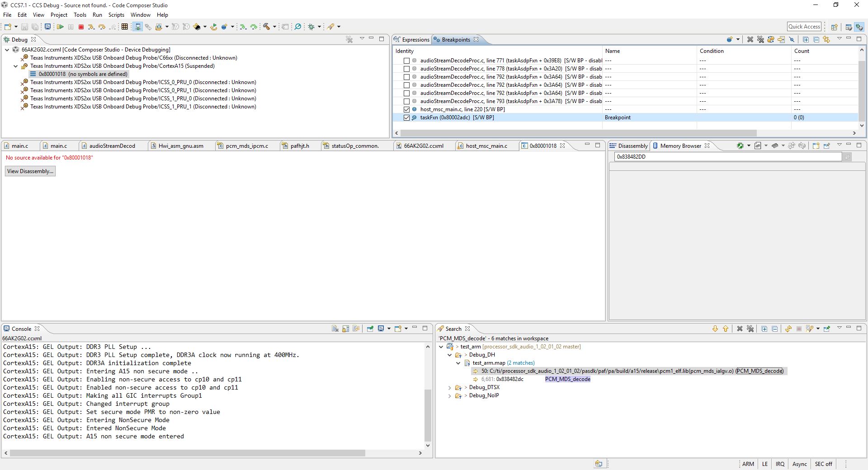868x470 pixels.
Task: Click the Console vertical scrollbar thumb
Action: click(428, 415)
